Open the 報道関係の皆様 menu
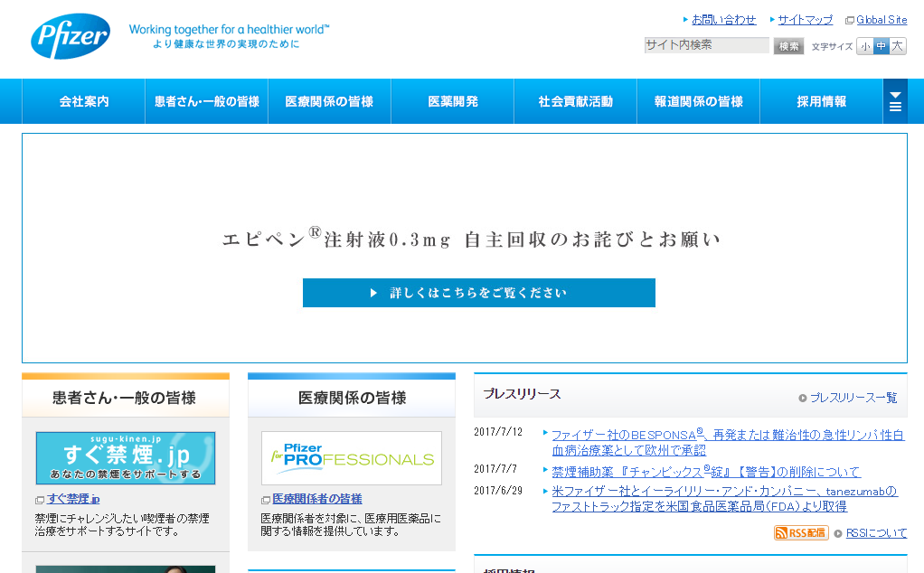 (698, 101)
